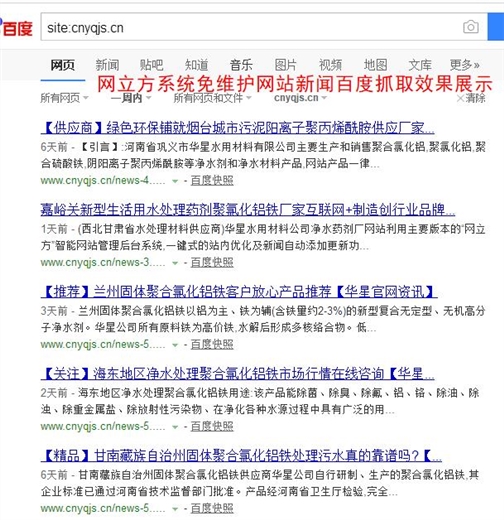Viewport: 504px width, 520px height.
Task: Click the green URL under the 海东地区 result
Action: point(103,427)
